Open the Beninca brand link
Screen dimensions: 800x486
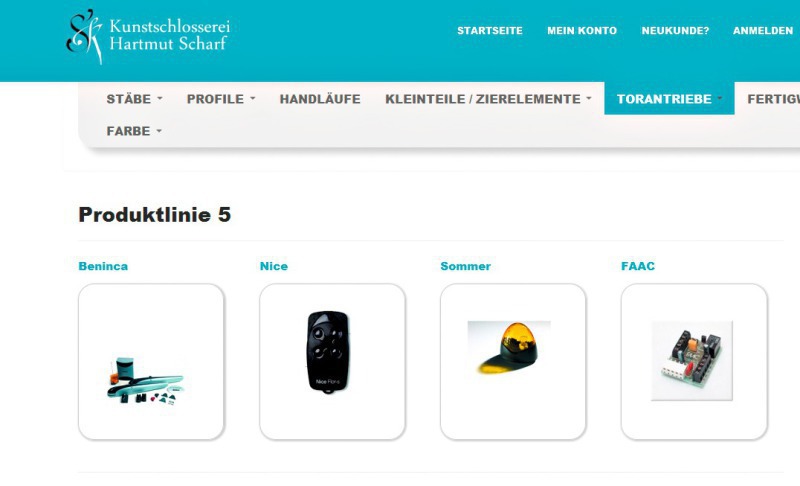(x=103, y=266)
